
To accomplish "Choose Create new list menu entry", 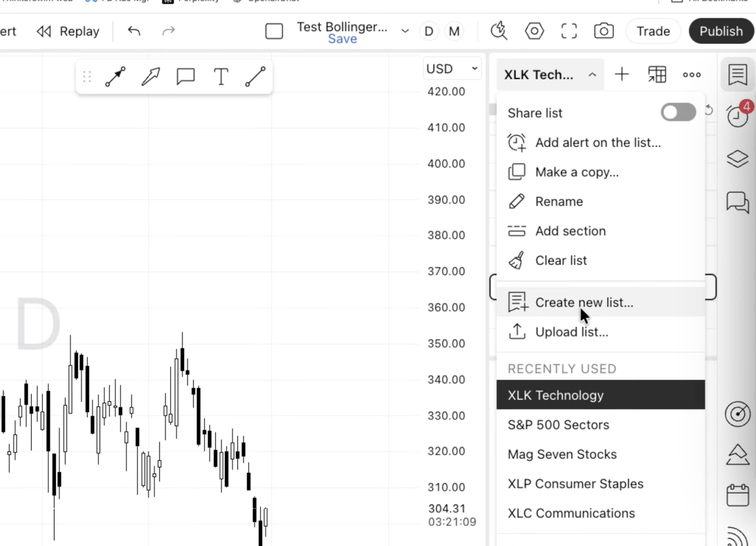I will pos(584,302).
